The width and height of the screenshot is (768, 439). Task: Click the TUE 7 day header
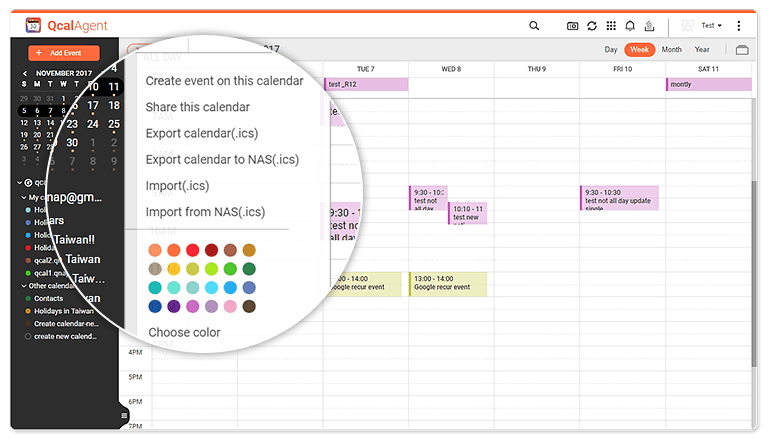(x=365, y=69)
